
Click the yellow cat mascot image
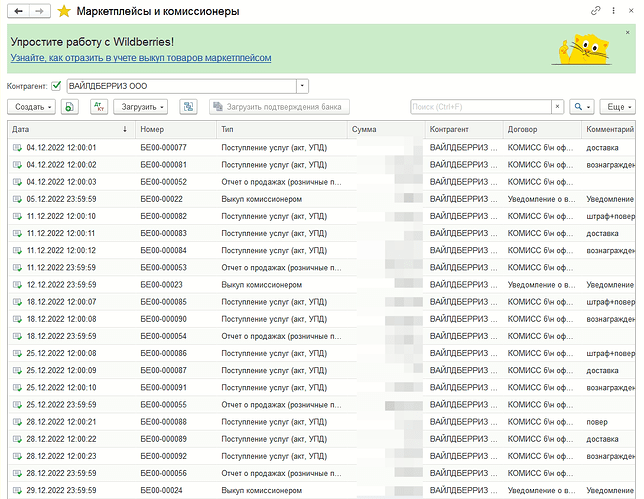click(x=584, y=49)
